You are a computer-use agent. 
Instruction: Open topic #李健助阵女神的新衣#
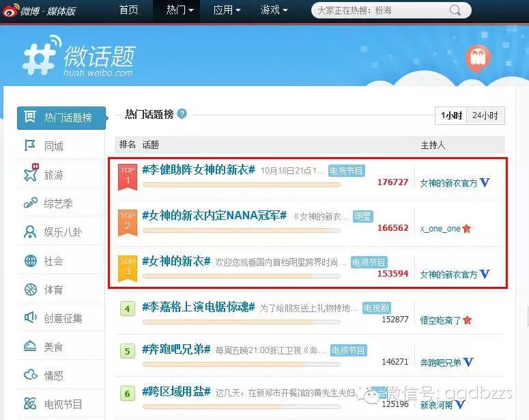[x=199, y=169]
